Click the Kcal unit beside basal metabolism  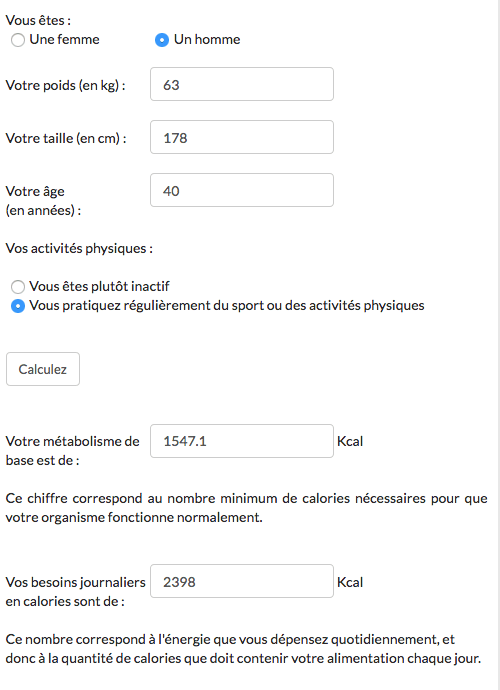click(x=350, y=441)
